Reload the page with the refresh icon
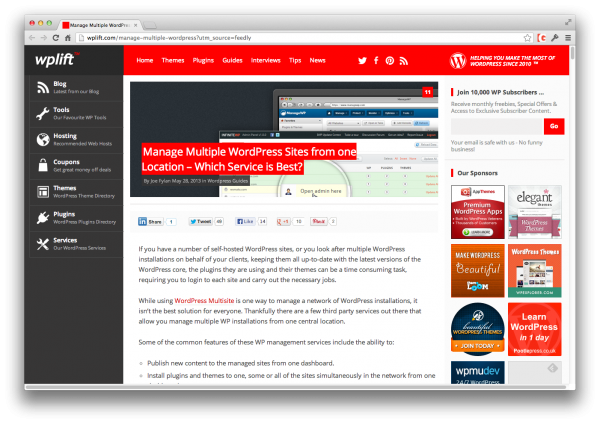Image resolution: width=600 pixels, height=424 pixels. coord(56,38)
